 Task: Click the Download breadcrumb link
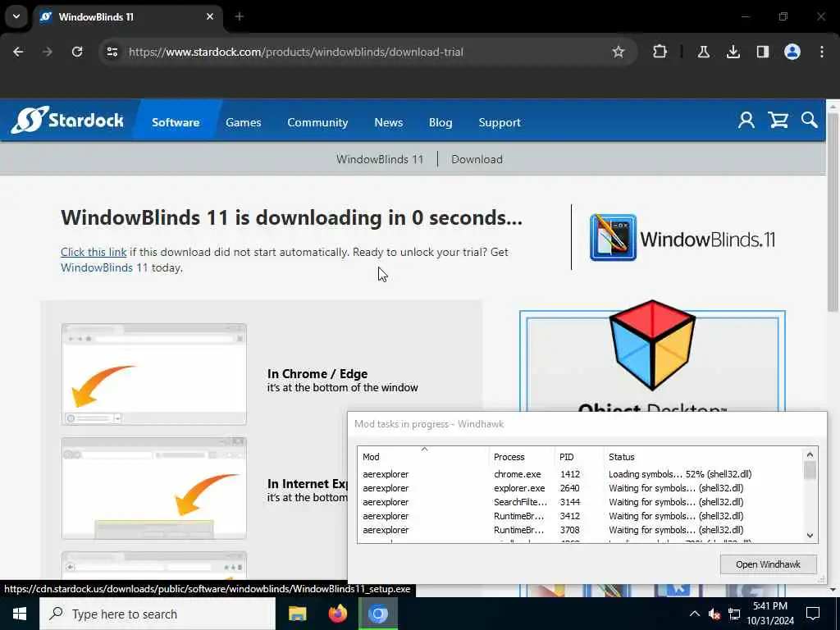477,159
